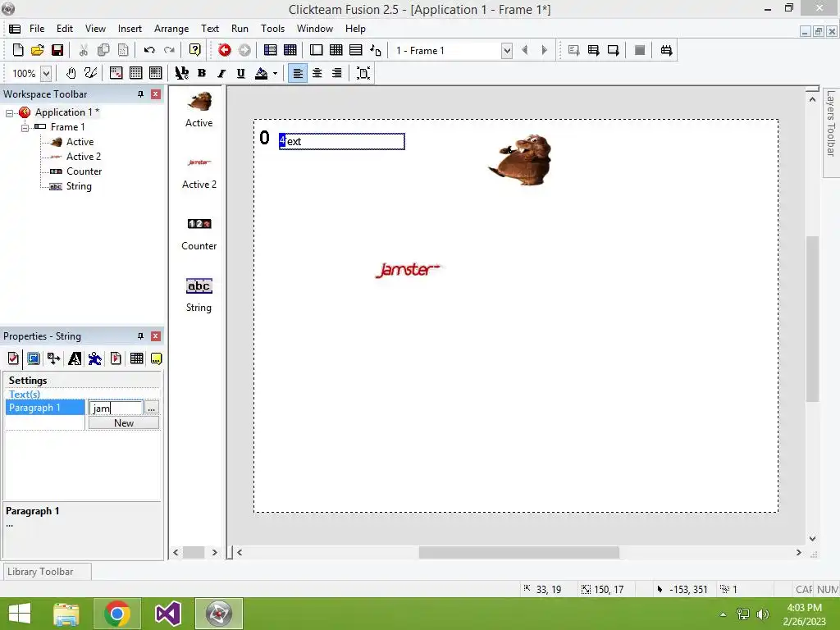The width and height of the screenshot is (840, 630).
Task: Open Visual Studio from the taskbar
Action: click(x=167, y=614)
